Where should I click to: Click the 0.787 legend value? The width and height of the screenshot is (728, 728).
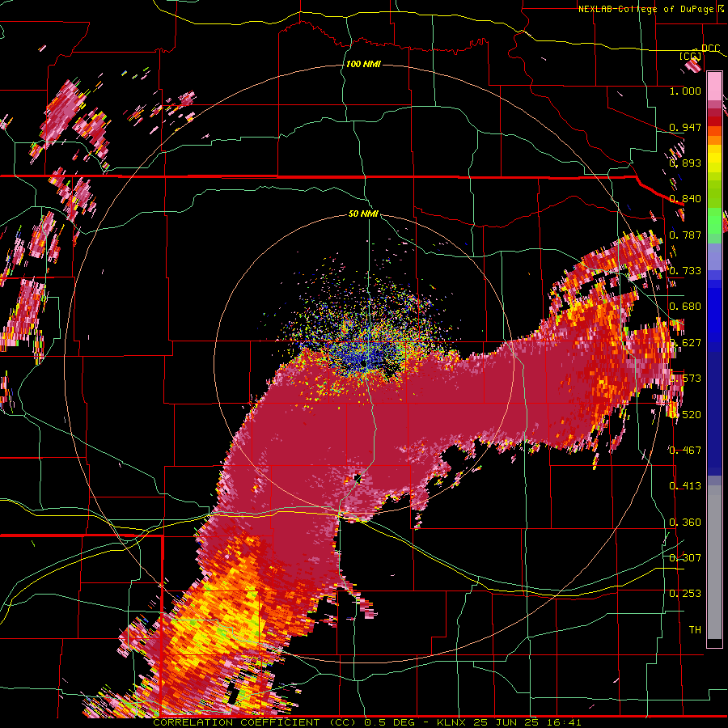pos(685,235)
